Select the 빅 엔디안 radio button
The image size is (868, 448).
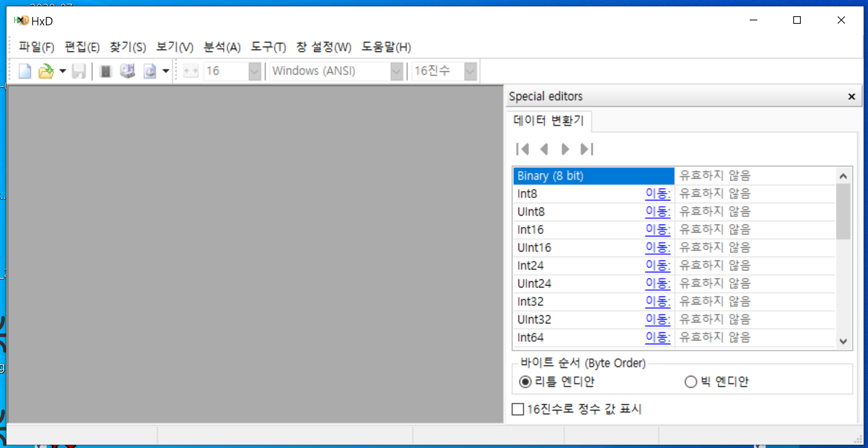[691, 382]
